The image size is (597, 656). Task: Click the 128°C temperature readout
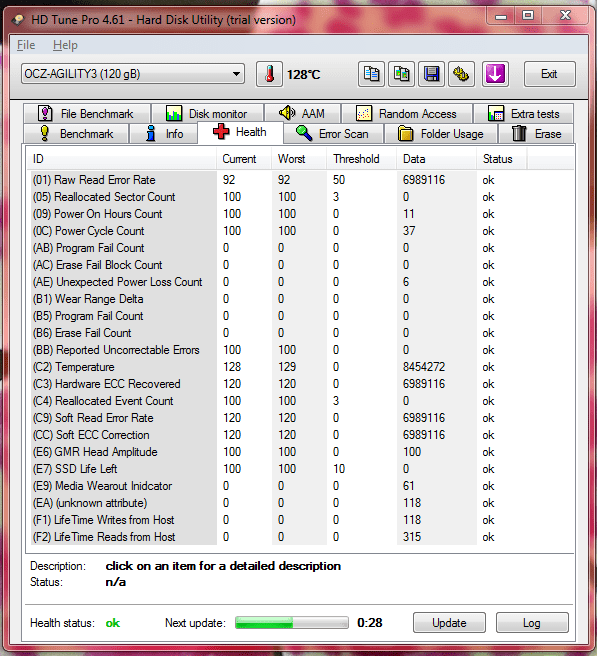click(x=303, y=74)
